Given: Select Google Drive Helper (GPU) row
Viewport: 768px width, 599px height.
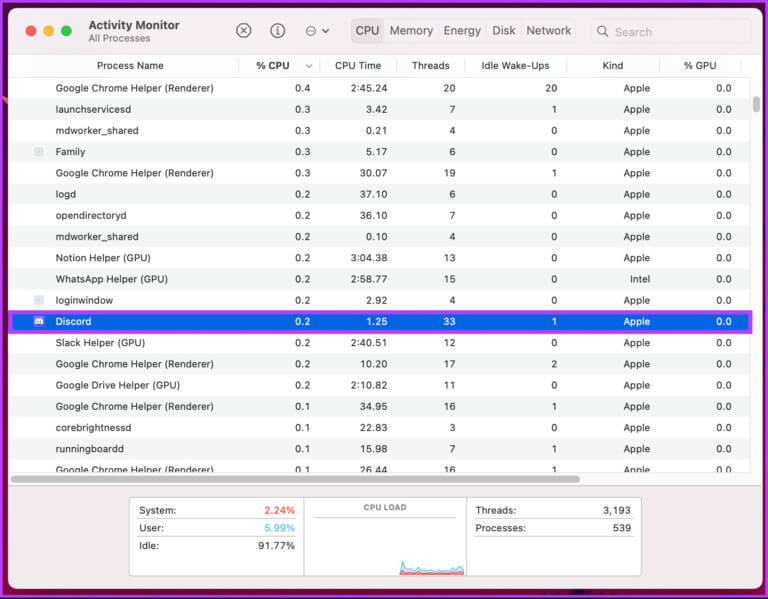Looking at the screenshot, I should click(x=379, y=385).
